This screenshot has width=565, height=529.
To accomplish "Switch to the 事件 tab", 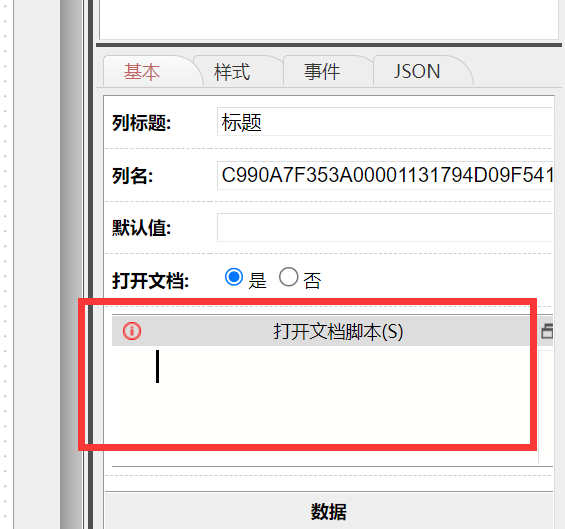I will tap(322, 72).
